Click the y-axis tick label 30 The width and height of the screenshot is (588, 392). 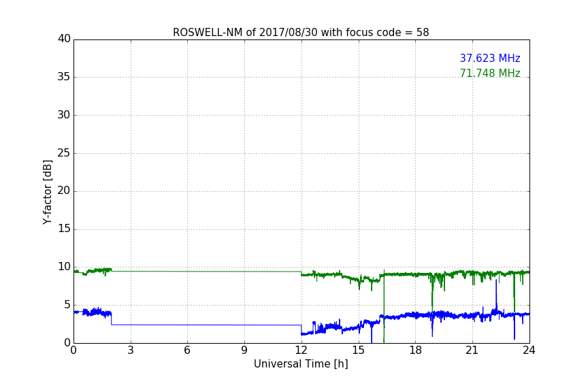(x=64, y=115)
